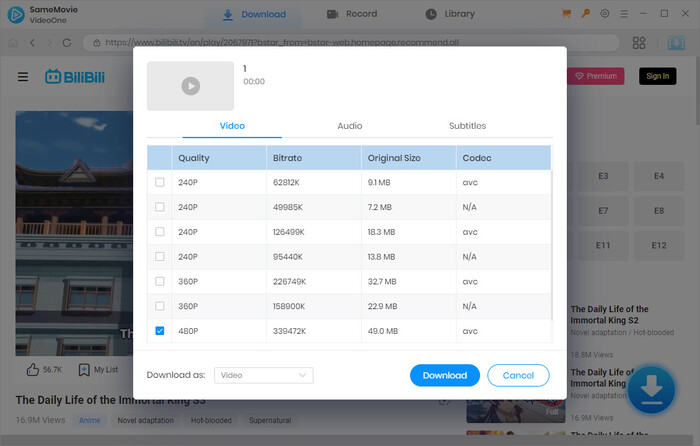Check the 360P 226749K row checkbox
Viewport: 700px width, 446px height.
[159, 281]
